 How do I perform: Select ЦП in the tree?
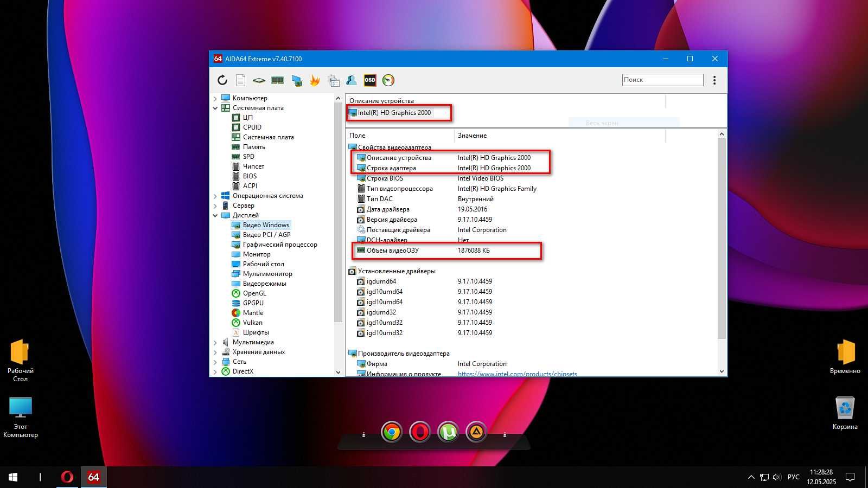tap(247, 118)
